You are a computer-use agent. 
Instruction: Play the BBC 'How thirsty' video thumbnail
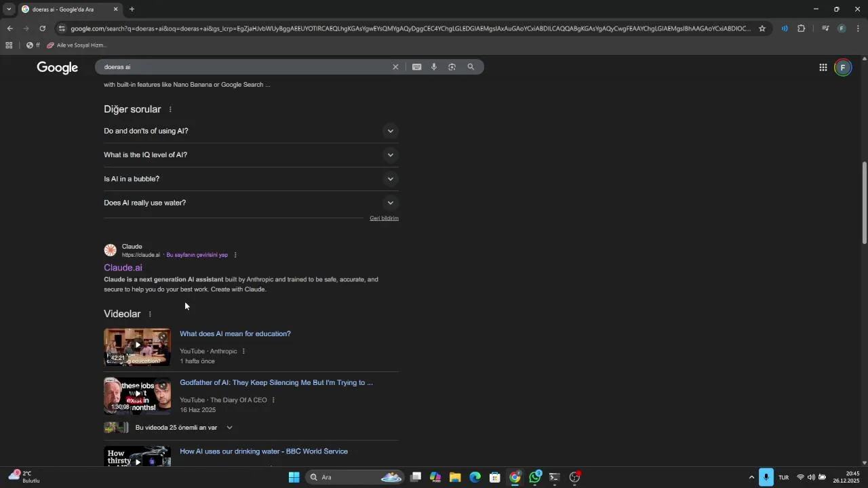point(137,456)
